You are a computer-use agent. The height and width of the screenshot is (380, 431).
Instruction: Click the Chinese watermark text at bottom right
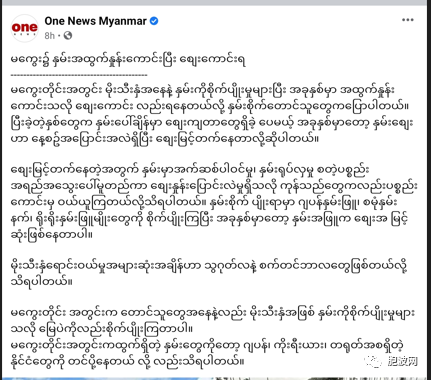[402, 361]
